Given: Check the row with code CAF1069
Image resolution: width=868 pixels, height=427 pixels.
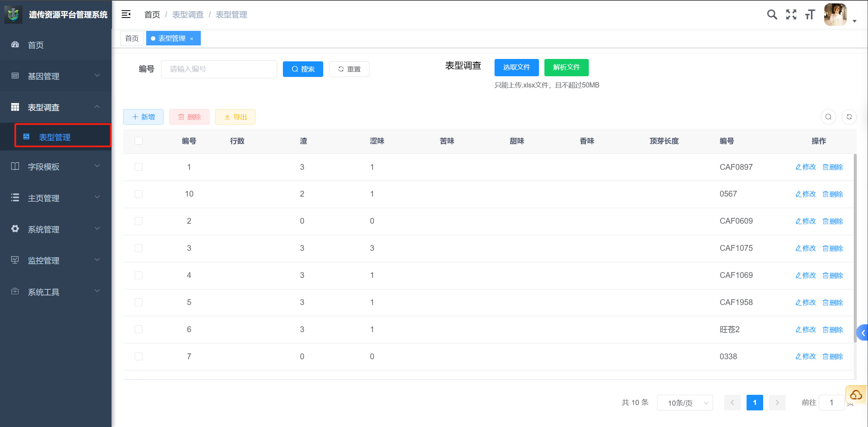Looking at the screenshot, I should (x=138, y=276).
